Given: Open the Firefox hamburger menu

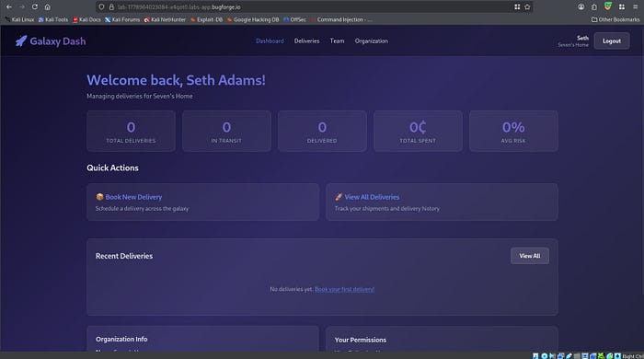Looking at the screenshot, I should point(635,7).
